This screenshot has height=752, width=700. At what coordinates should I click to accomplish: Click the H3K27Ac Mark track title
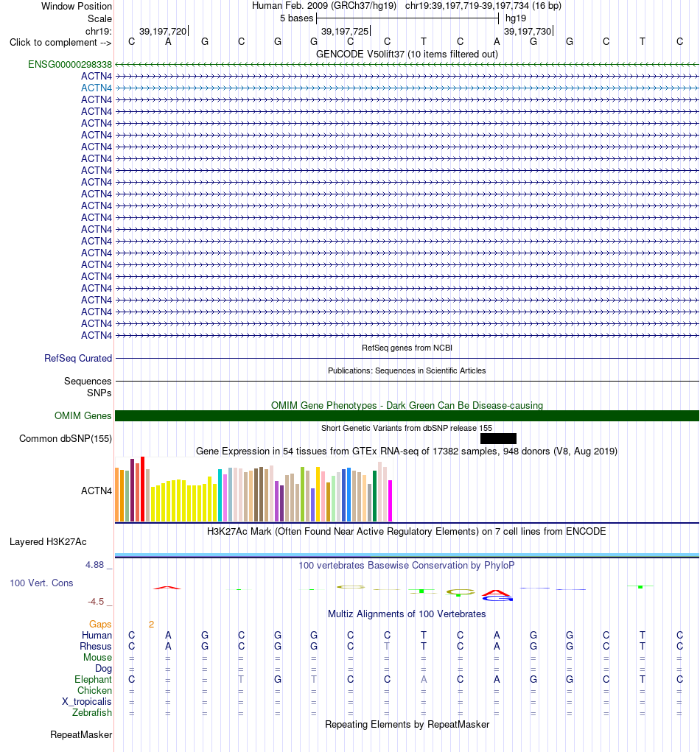pyautogui.click(x=407, y=531)
